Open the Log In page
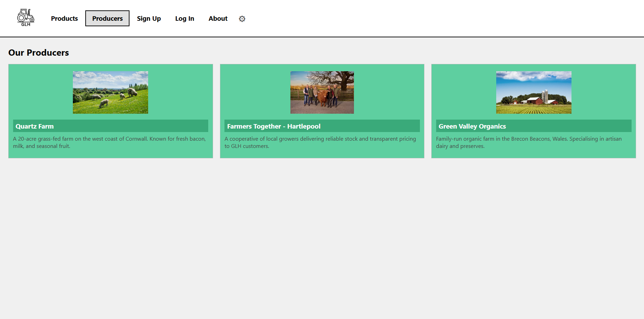644x319 pixels. (185, 18)
